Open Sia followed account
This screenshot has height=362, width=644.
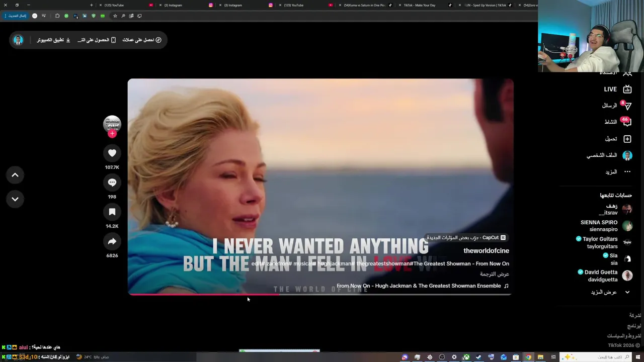(x=618, y=259)
